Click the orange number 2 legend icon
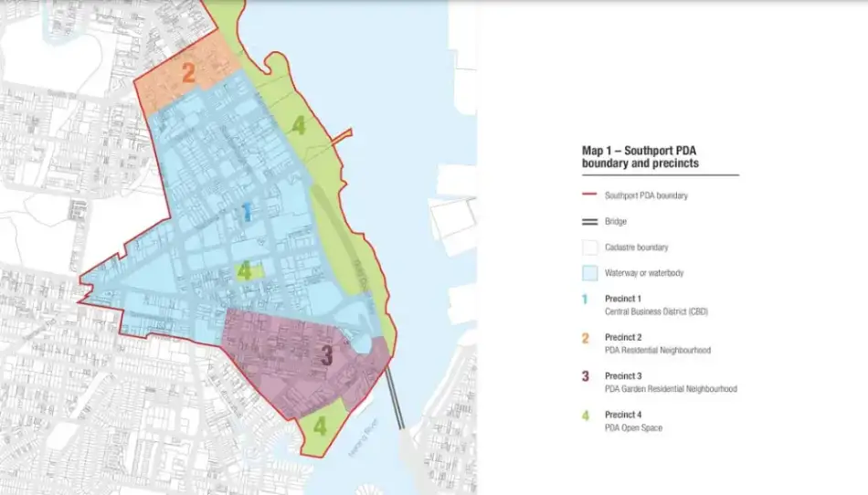This screenshot has width=868, height=495. coord(585,338)
